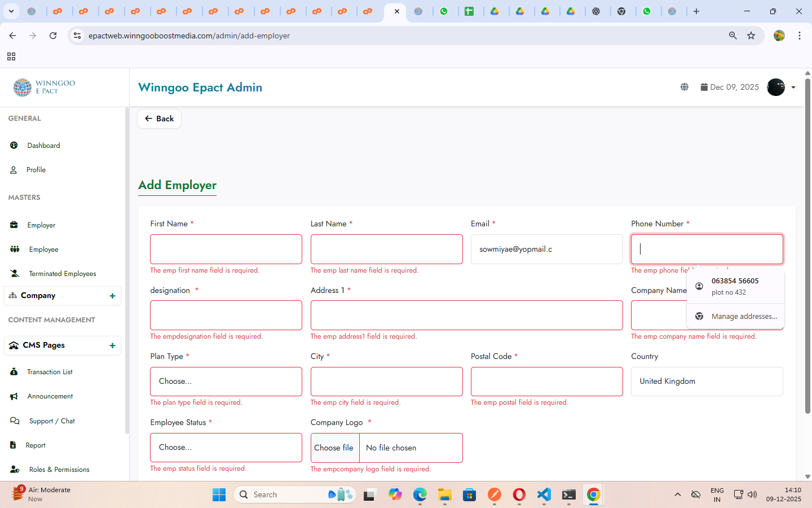The image size is (812, 508).
Task: Click the Announcement megaphone icon
Action: point(14,396)
